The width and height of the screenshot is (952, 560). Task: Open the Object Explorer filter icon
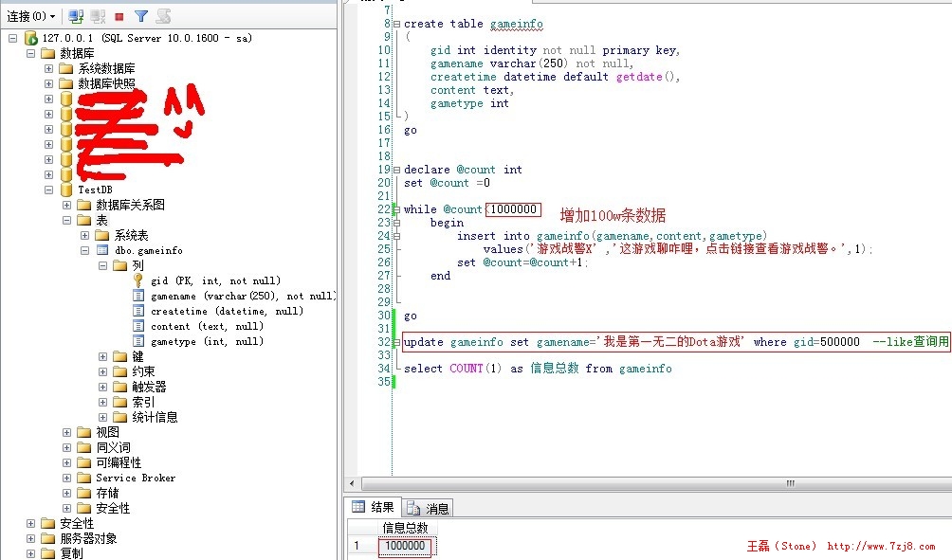[x=141, y=15]
